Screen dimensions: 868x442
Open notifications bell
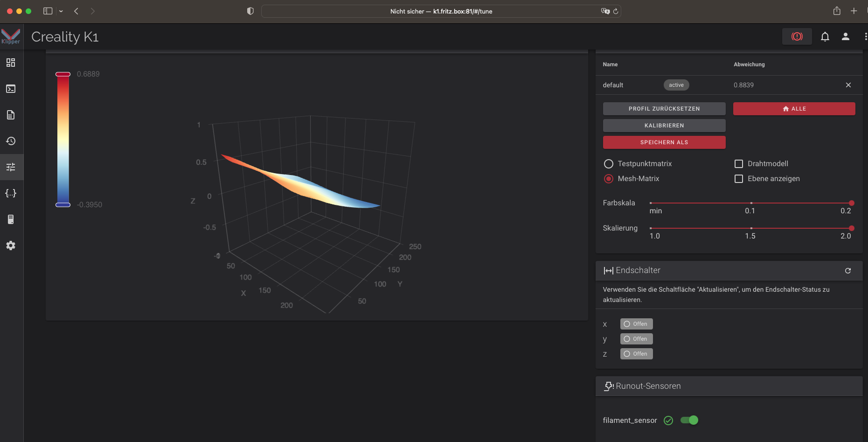825,36
